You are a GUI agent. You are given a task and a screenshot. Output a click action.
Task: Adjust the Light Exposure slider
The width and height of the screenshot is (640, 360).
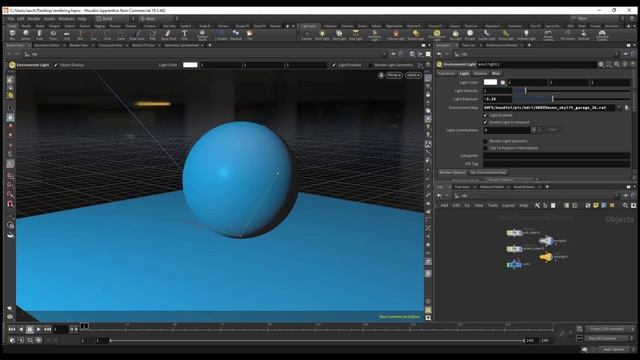(x=571, y=99)
